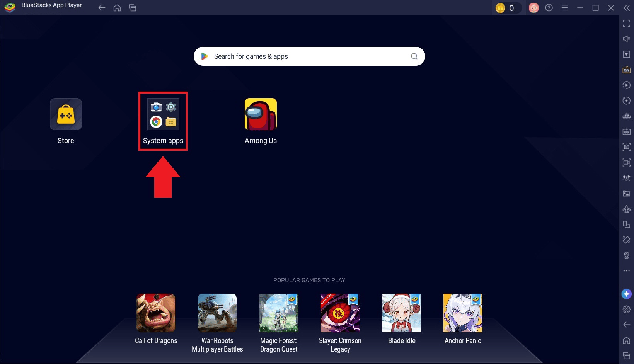Click the BlueStacks logo in the title bar
The width and height of the screenshot is (634, 364).
10,7
